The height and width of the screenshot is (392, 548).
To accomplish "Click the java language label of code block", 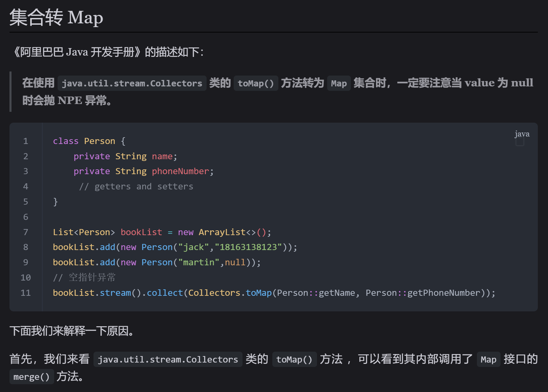I will (522, 134).
